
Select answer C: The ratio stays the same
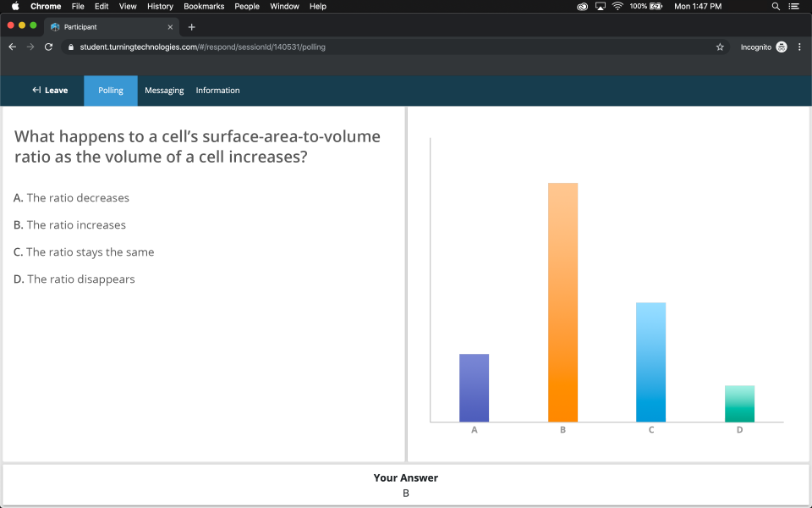click(x=84, y=251)
